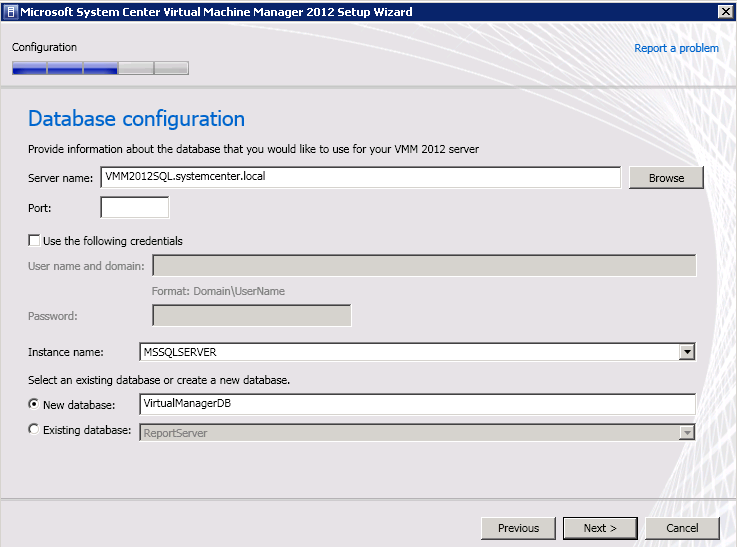The width and height of the screenshot is (737, 547).
Task: Click the VirtualManagerDB database name field
Action: tap(417, 404)
